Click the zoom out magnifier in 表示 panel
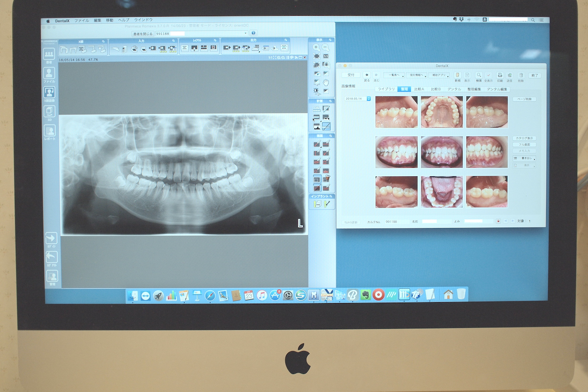This screenshot has width=588, height=392. point(325,48)
